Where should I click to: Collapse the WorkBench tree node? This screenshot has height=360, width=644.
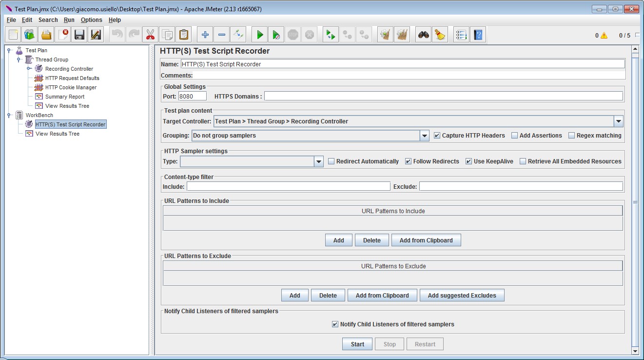[9, 115]
